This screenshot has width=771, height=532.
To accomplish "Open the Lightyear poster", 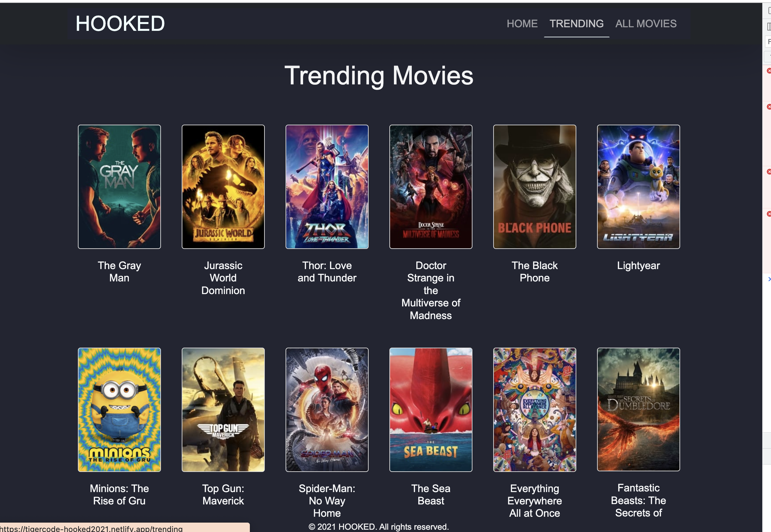I will pos(638,187).
